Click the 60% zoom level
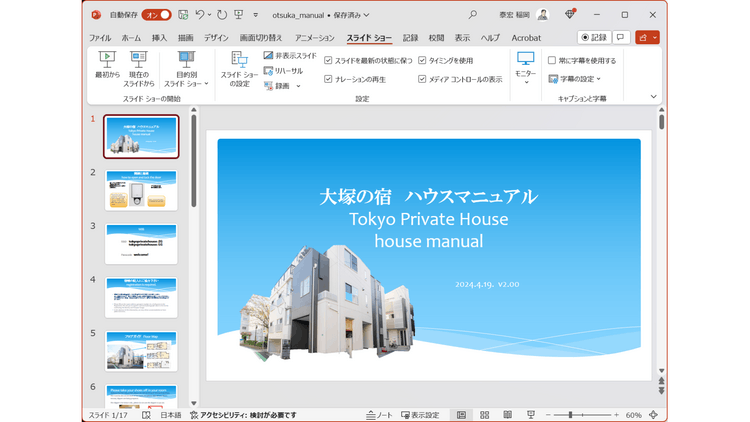The width and height of the screenshot is (750, 422). [x=633, y=415]
